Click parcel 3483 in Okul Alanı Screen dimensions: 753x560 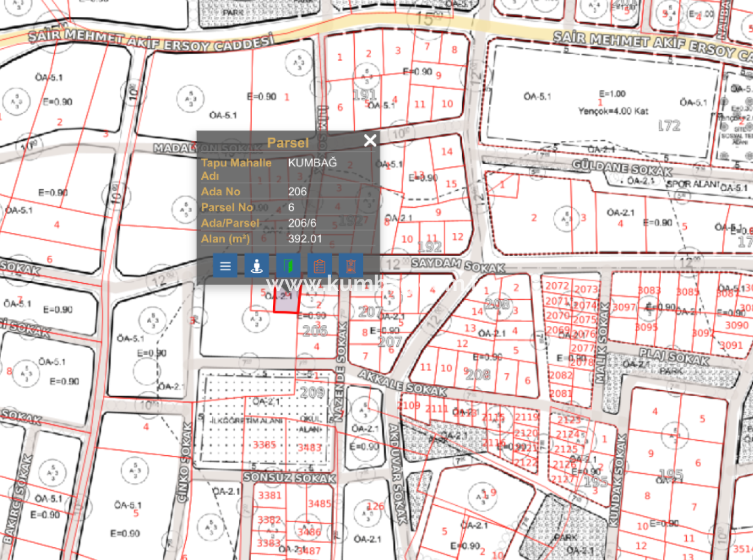point(310,447)
